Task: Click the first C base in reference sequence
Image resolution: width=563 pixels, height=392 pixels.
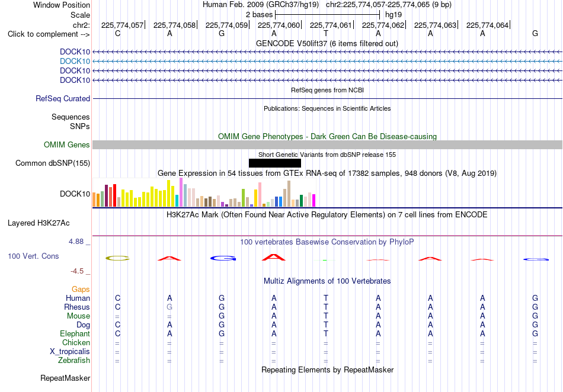Action: [x=117, y=34]
